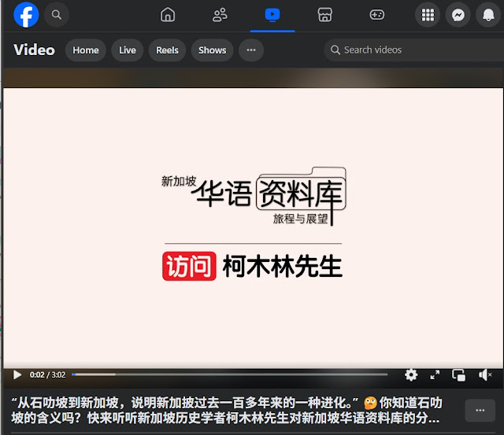Click the video frame showing 访问 柯木林先生
Viewport: 504px width, 435px height.
[x=254, y=228]
